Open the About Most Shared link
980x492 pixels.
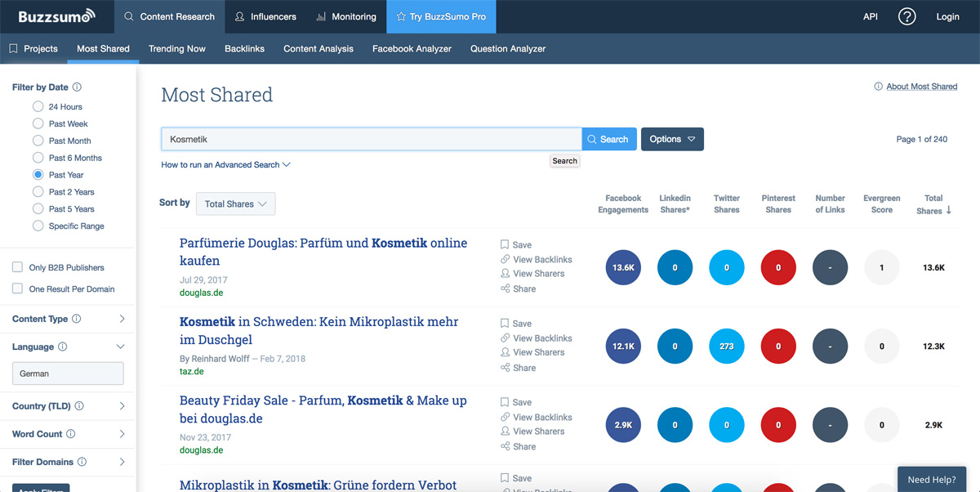[x=922, y=87]
